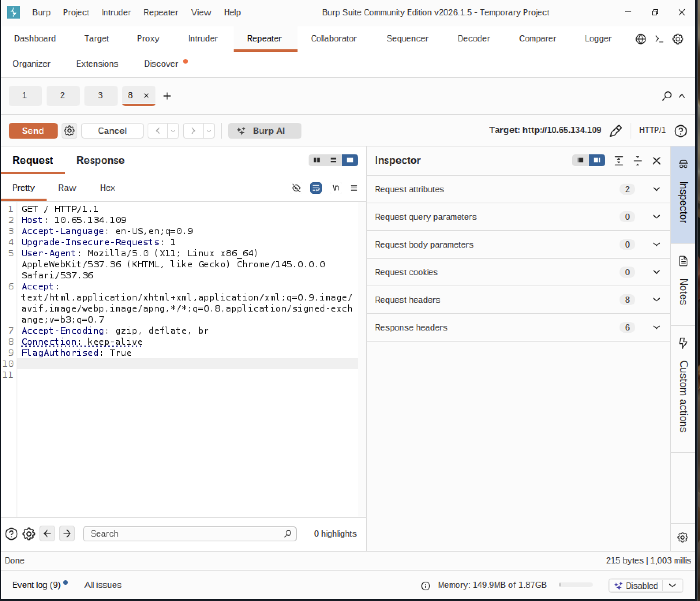Viewport: 700px width, 601px height.
Task: Go back to previous request in history
Action: pyautogui.click(x=158, y=131)
